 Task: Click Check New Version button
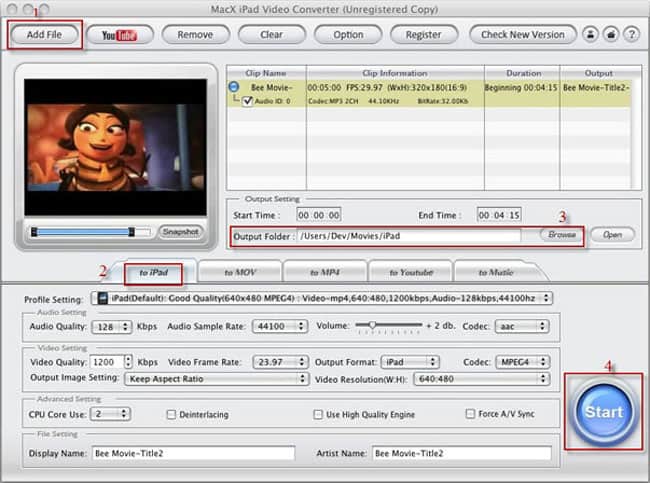pos(523,35)
